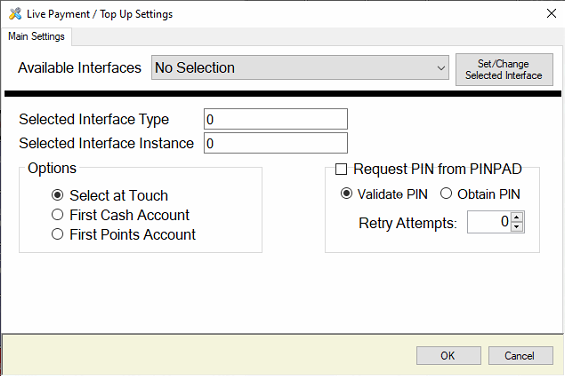Focus the Selected Interface Instance field
This screenshot has height=376, width=565.
[276, 143]
